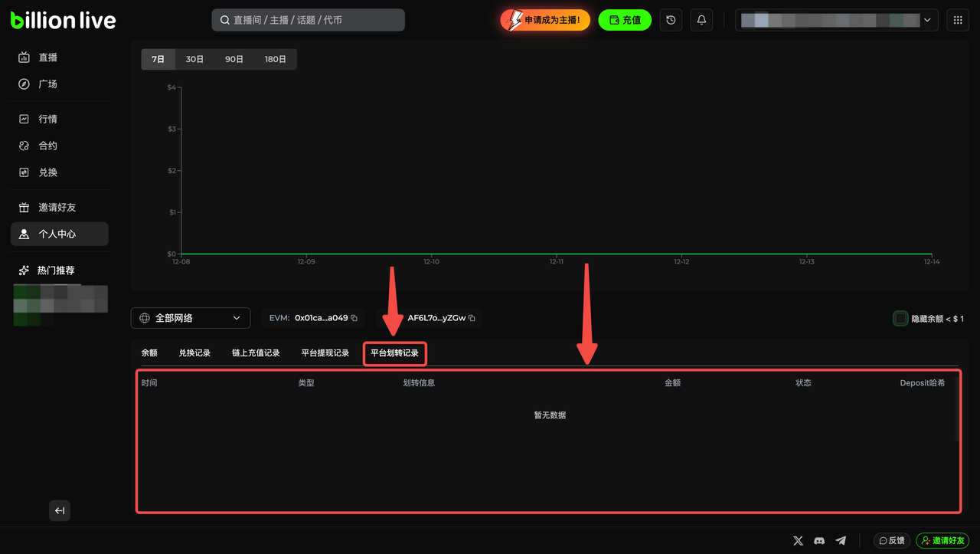Image resolution: width=980 pixels, height=554 pixels.
Task: Focus the 直播间/主播 search field
Action: (308, 20)
